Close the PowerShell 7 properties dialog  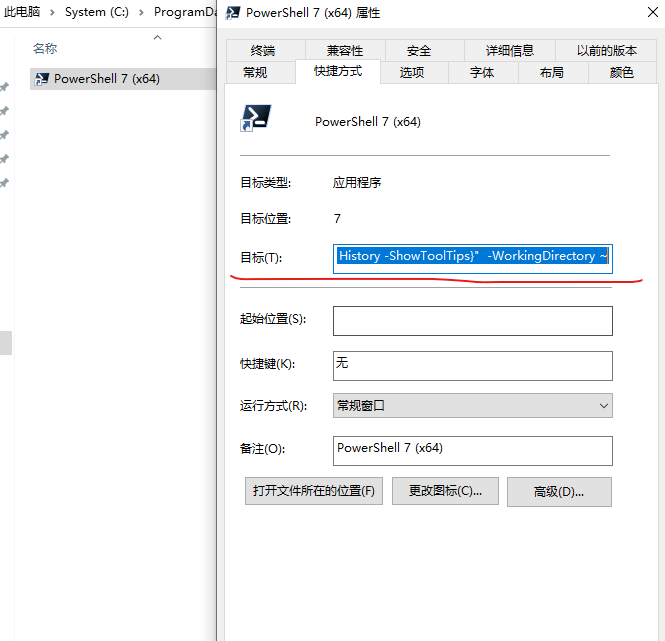tap(653, 12)
